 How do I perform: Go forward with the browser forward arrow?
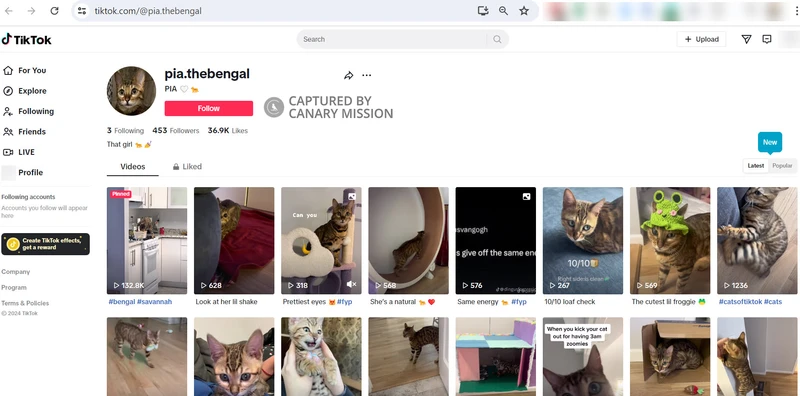coord(31,11)
